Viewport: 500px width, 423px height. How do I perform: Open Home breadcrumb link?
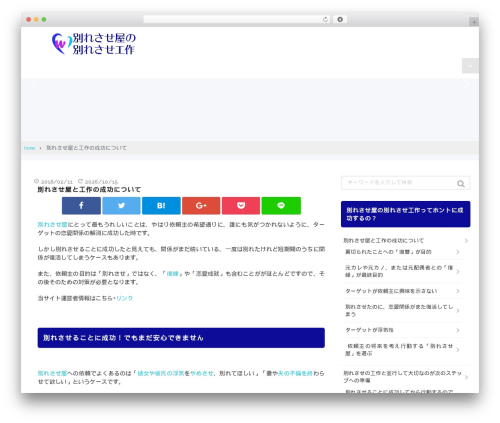(29, 148)
